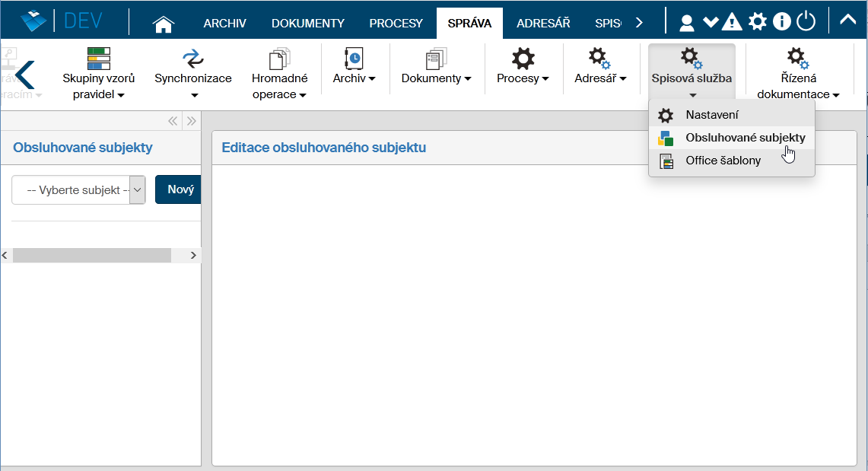The height and width of the screenshot is (471, 868).
Task: Click the left panel horizontal scrollbar
Action: tap(92, 256)
